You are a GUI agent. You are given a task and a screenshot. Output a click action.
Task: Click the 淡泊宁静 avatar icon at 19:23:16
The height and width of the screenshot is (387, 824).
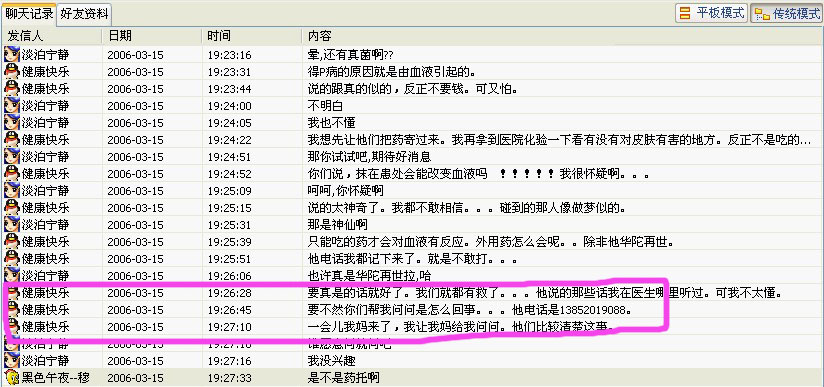12,54
